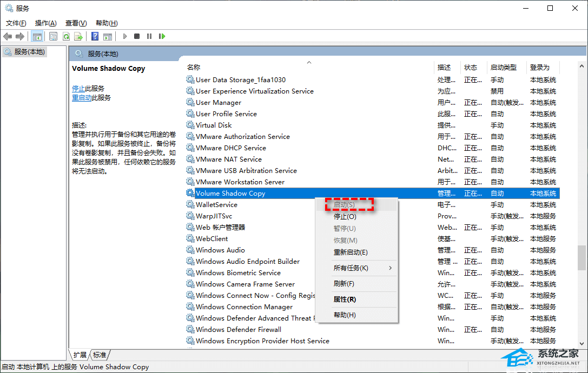Viewport: 588px width, 373px height.
Task: Click gear icon beside WalletService
Action: (190, 204)
